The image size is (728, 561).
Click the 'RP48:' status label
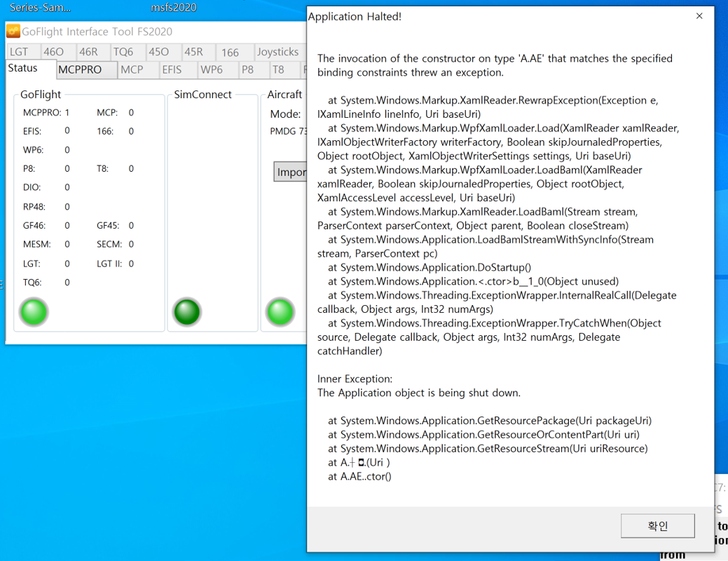[x=34, y=207]
